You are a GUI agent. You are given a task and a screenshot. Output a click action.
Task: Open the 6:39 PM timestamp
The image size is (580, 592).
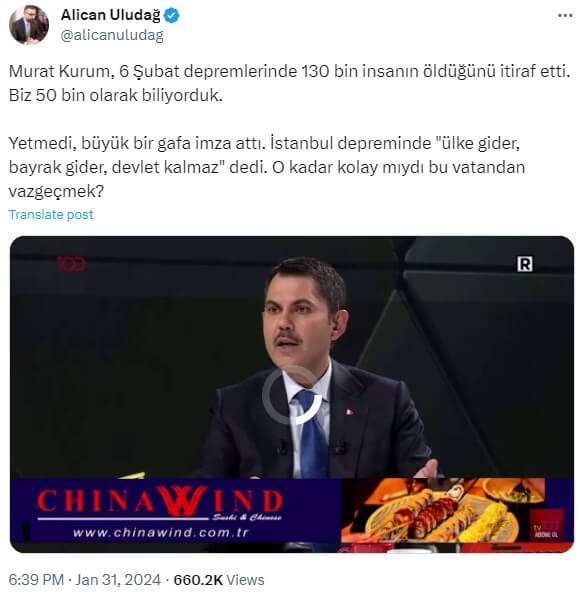[x=36, y=580]
